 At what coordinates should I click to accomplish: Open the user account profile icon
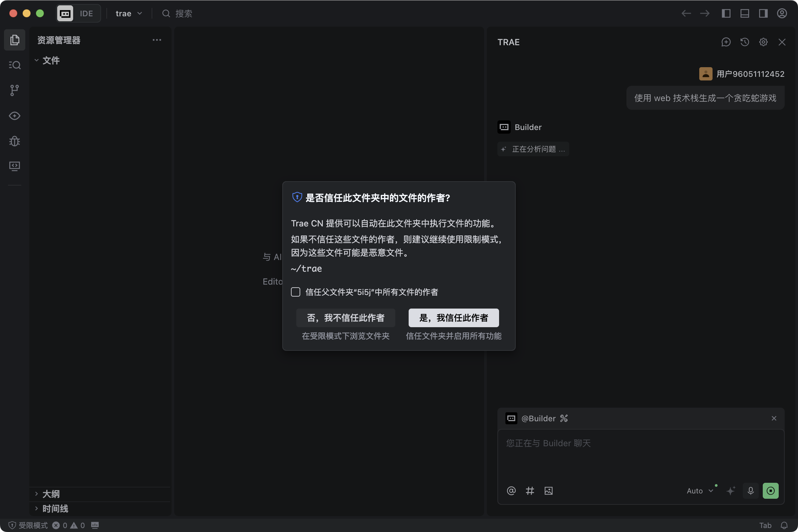pos(782,14)
